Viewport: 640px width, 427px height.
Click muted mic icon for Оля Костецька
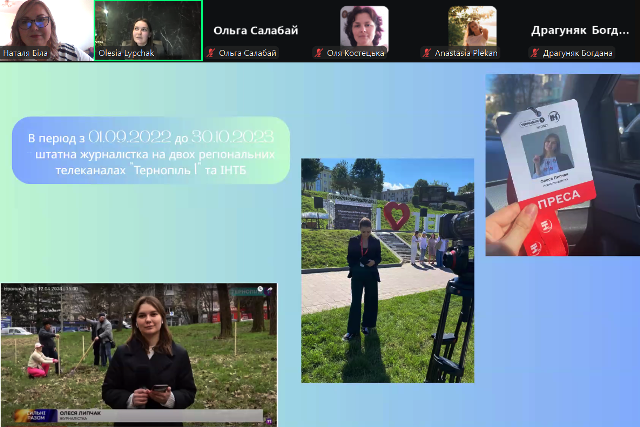point(319,52)
